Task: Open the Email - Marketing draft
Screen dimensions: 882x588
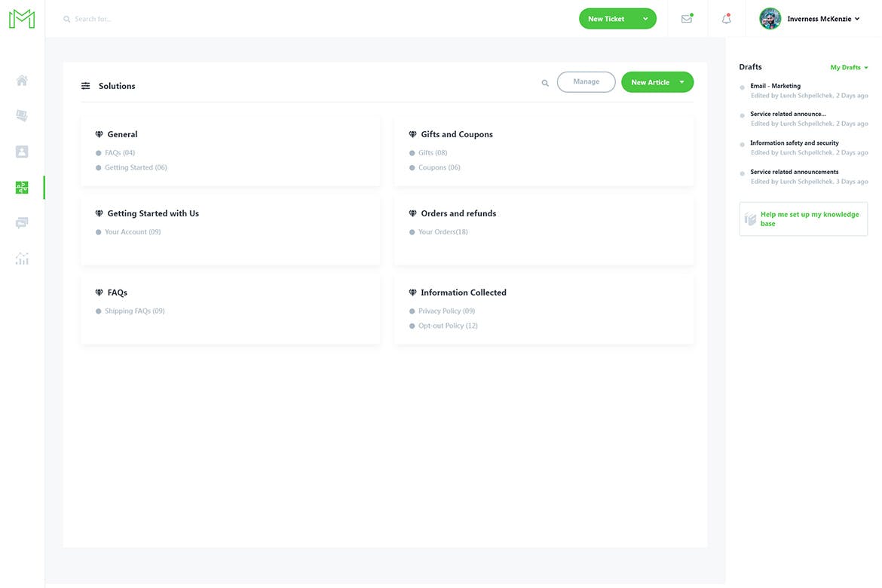Action: pyautogui.click(x=775, y=86)
